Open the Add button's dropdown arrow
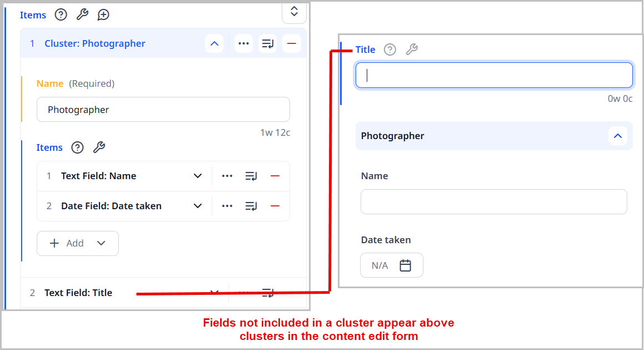 [101, 243]
